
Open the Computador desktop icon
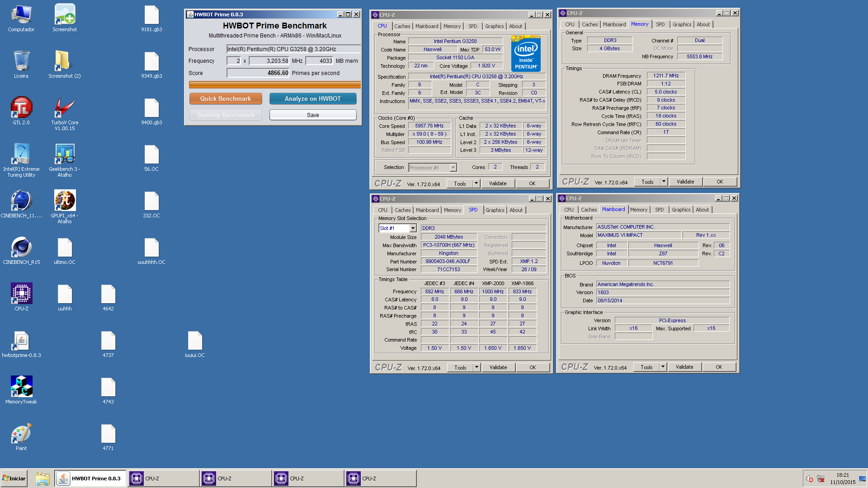21,18
